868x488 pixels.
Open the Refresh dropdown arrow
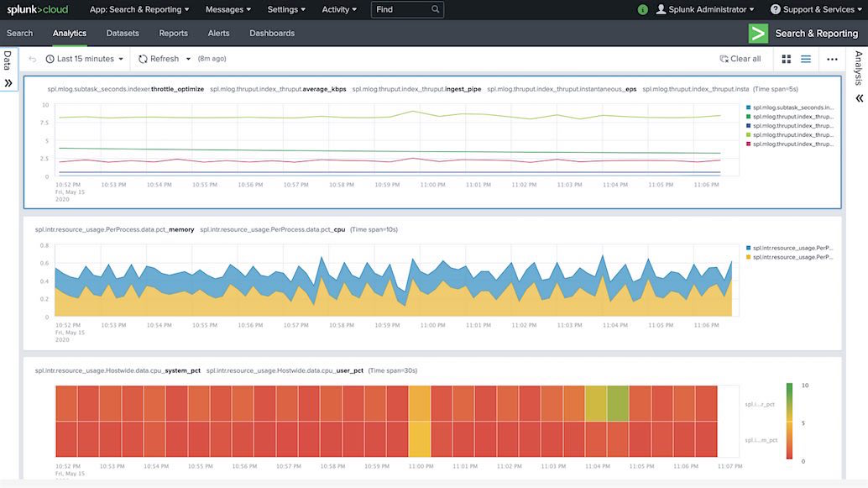pyautogui.click(x=188, y=59)
